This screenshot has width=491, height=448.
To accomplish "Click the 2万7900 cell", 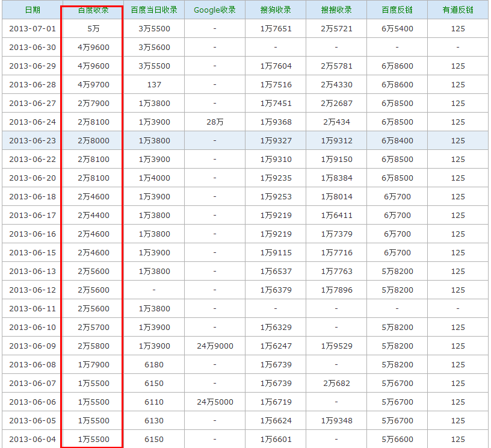I will click(93, 104).
